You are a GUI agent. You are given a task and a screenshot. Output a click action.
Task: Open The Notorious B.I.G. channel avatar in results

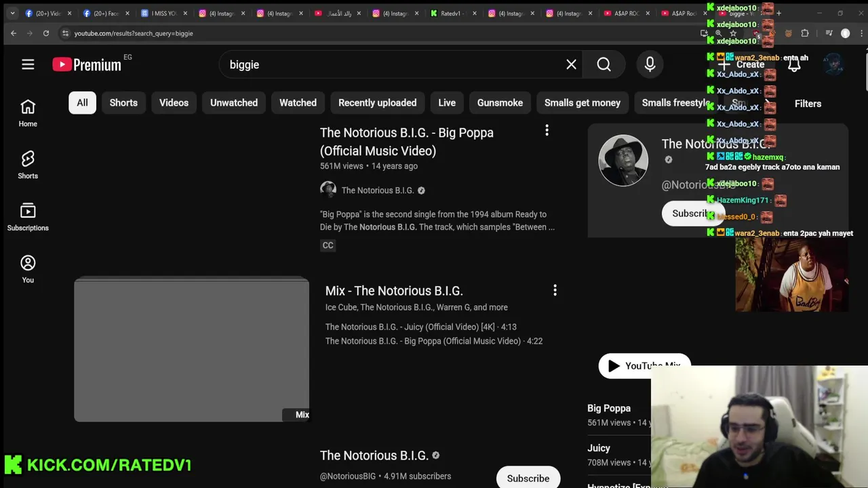[328, 190]
